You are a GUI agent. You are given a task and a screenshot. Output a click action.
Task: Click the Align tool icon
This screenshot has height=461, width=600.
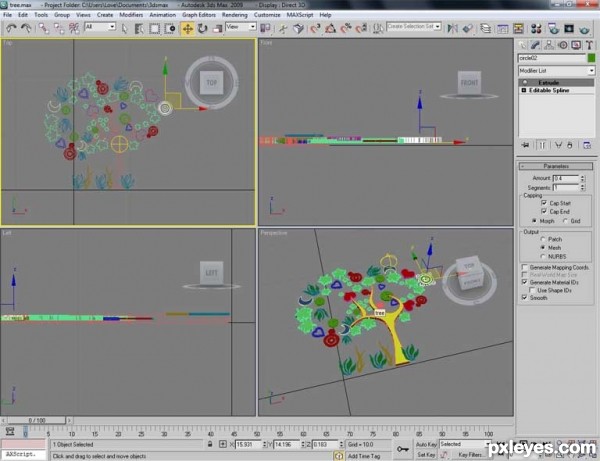[x=468, y=28]
